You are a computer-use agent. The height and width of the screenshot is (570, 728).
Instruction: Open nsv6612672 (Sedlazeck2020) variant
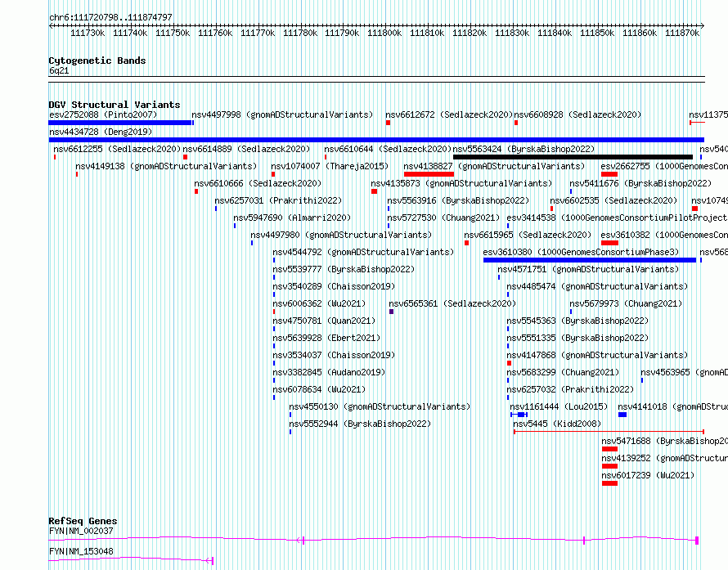click(x=448, y=114)
